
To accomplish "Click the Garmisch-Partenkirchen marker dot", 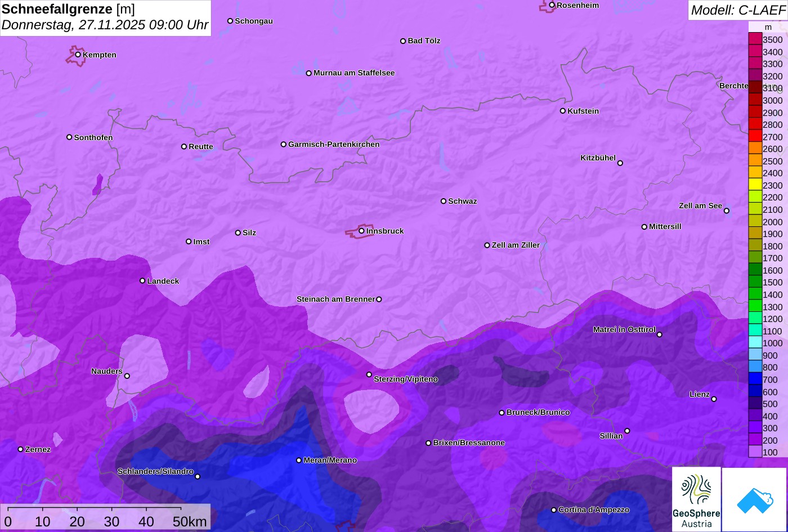I will click(284, 144).
